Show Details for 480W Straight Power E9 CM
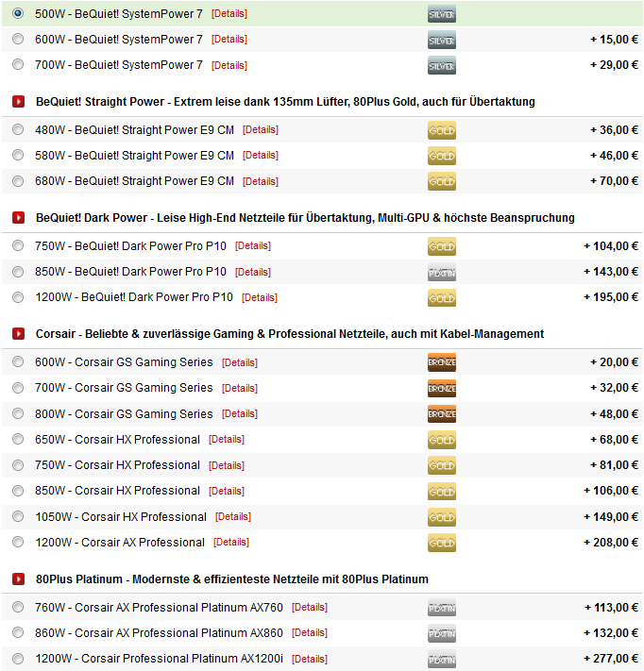 coord(261,129)
